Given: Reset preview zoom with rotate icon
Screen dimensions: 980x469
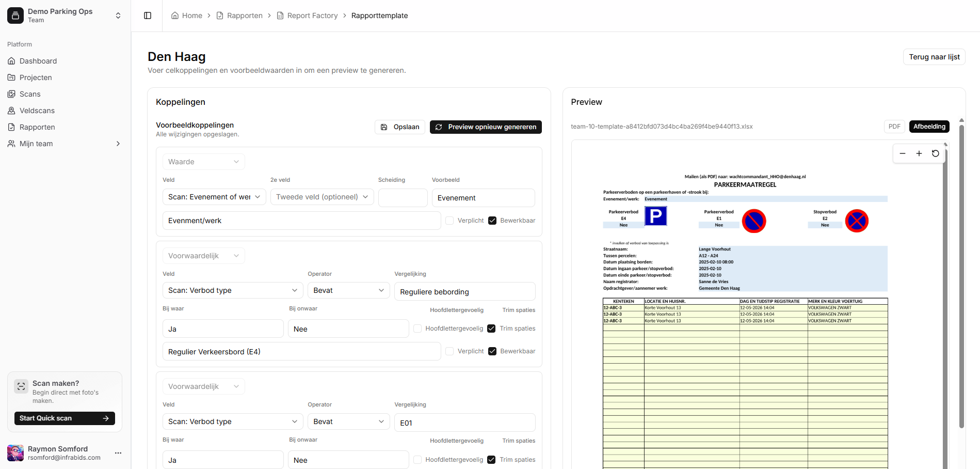Looking at the screenshot, I should (x=936, y=153).
